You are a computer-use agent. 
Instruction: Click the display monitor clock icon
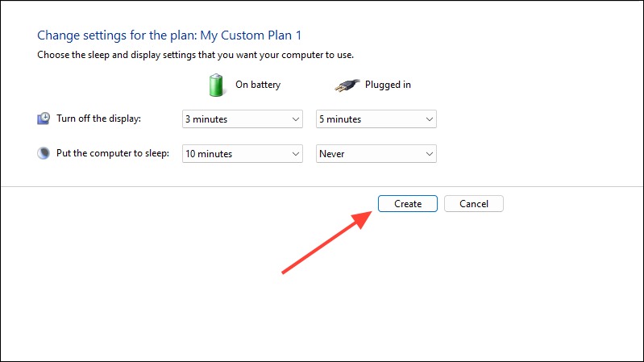[x=44, y=119]
